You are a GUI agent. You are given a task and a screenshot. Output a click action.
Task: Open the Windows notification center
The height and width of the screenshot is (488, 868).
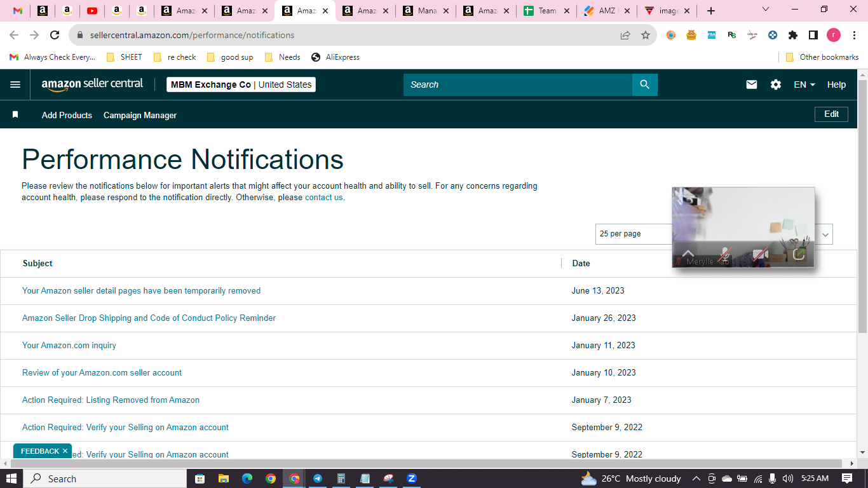(847, 478)
